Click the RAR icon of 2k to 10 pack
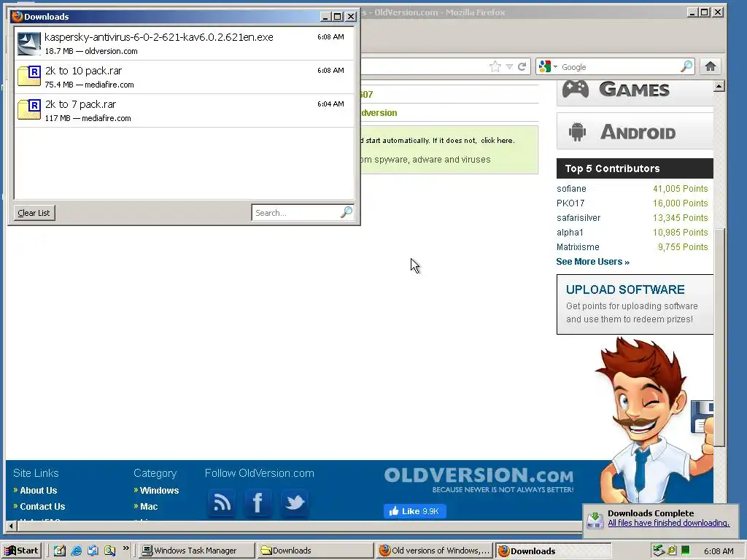 pyautogui.click(x=29, y=76)
